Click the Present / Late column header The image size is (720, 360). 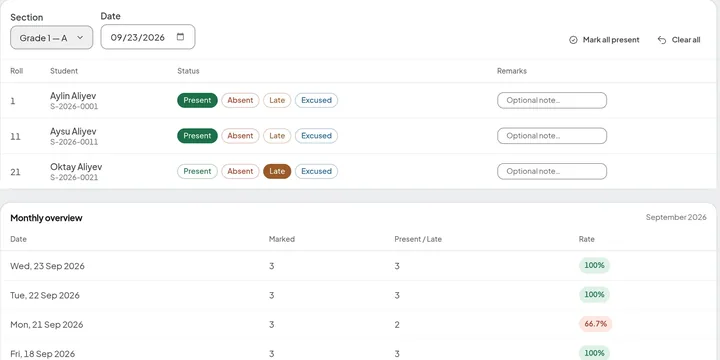click(418, 239)
